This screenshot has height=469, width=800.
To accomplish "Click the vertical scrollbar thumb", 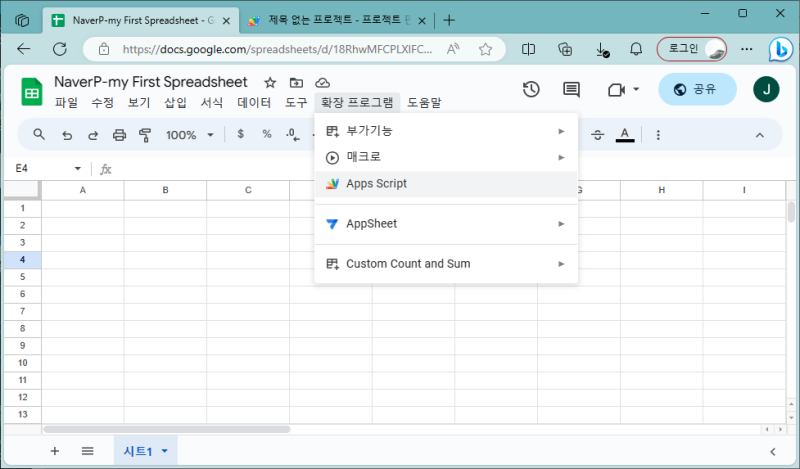I will [791, 212].
